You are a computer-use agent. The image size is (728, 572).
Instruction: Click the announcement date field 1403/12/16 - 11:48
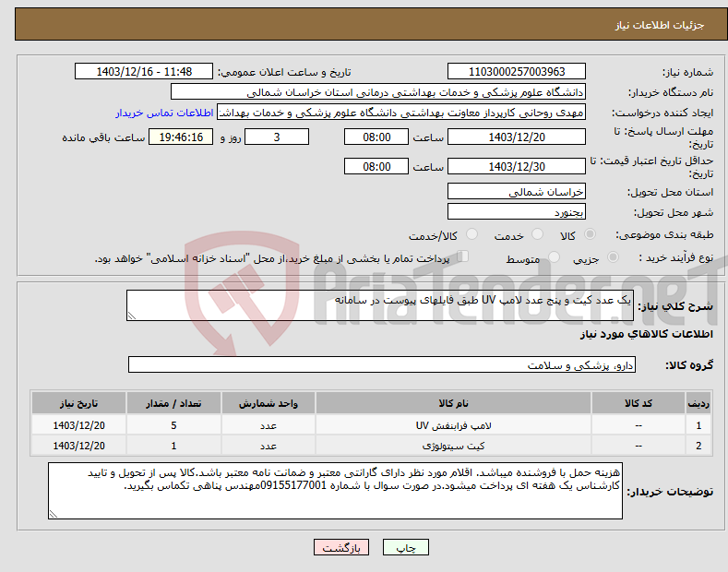(144, 72)
